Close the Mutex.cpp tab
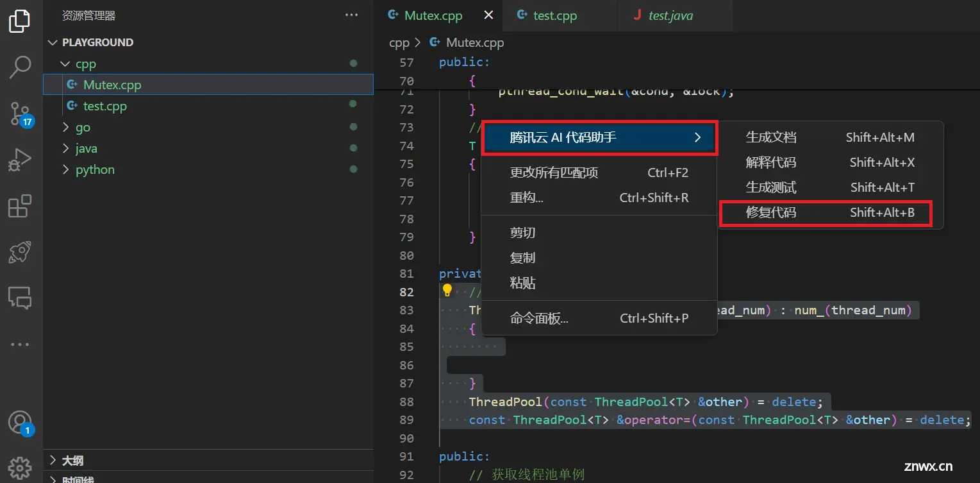 pos(488,15)
